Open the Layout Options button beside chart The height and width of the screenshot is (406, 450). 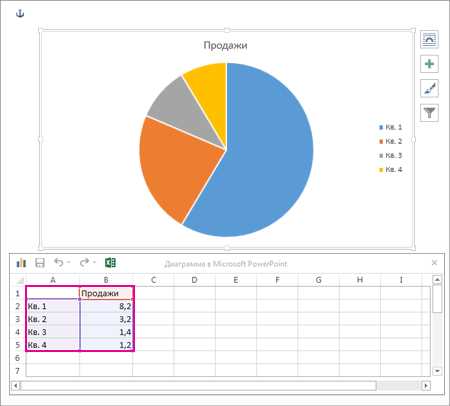tap(429, 40)
